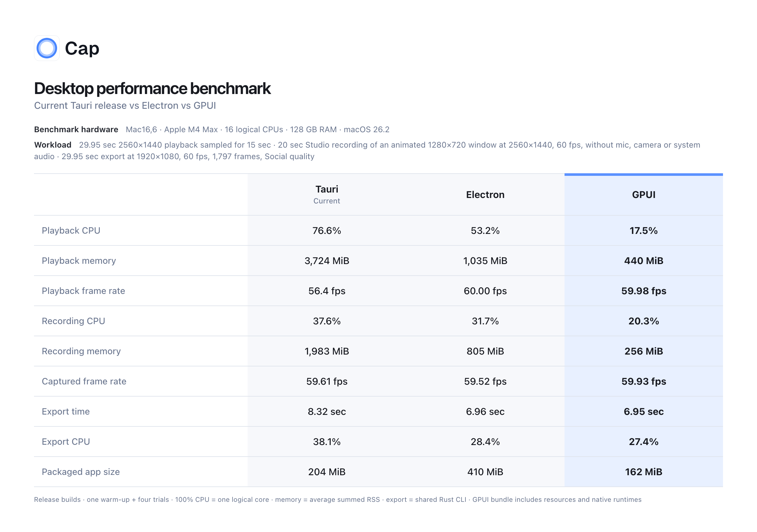Click the 56.4 fps cell
The image size is (757, 532).
[327, 291]
